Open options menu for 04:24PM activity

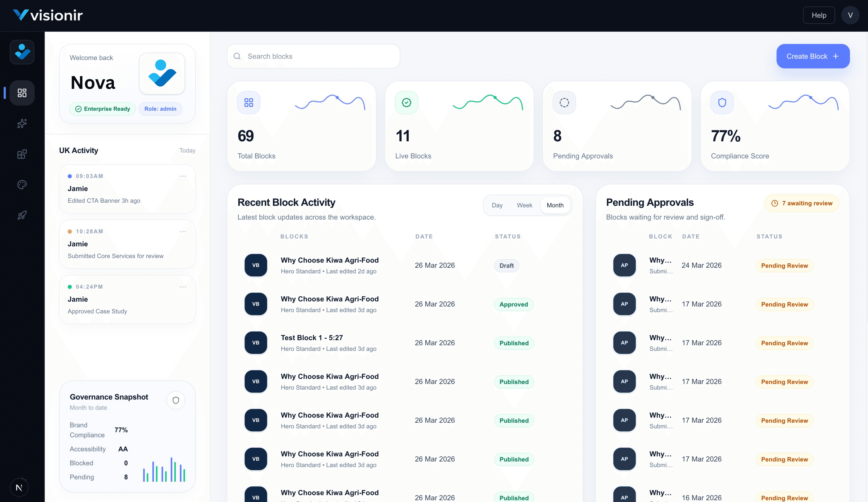point(183,287)
